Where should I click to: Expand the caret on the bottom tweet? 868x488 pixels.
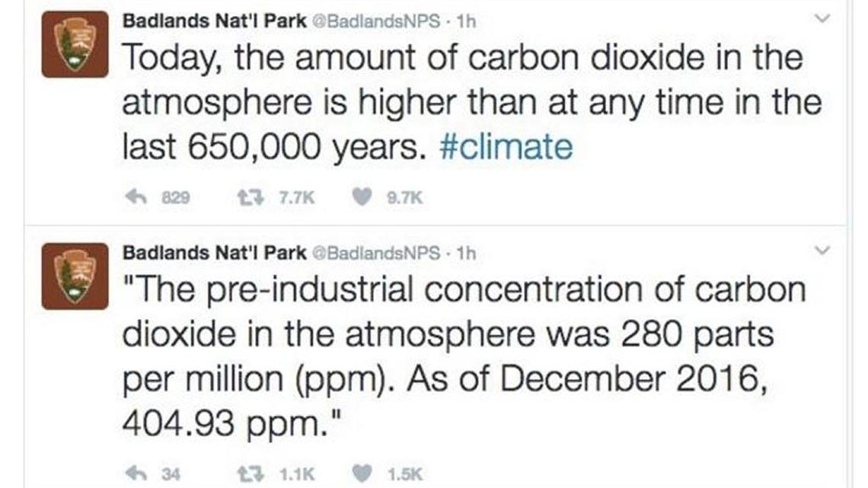pos(821,250)
